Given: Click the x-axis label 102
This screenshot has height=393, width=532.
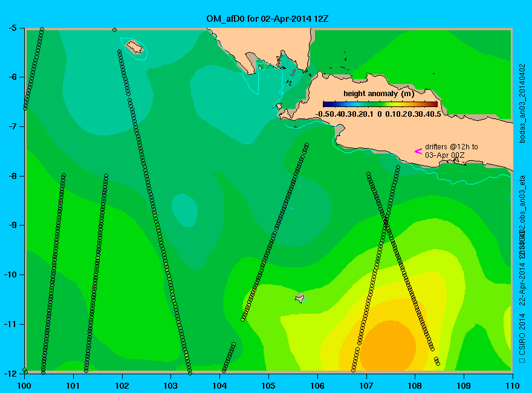Looking at the screenshot, I should (122, 386).
